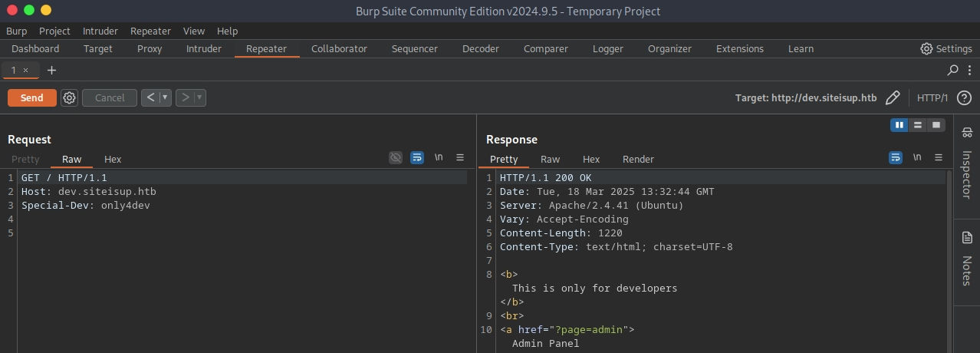Expand the history-back dropdown arrow
980x353 pixels.
[x=165, y=97]
